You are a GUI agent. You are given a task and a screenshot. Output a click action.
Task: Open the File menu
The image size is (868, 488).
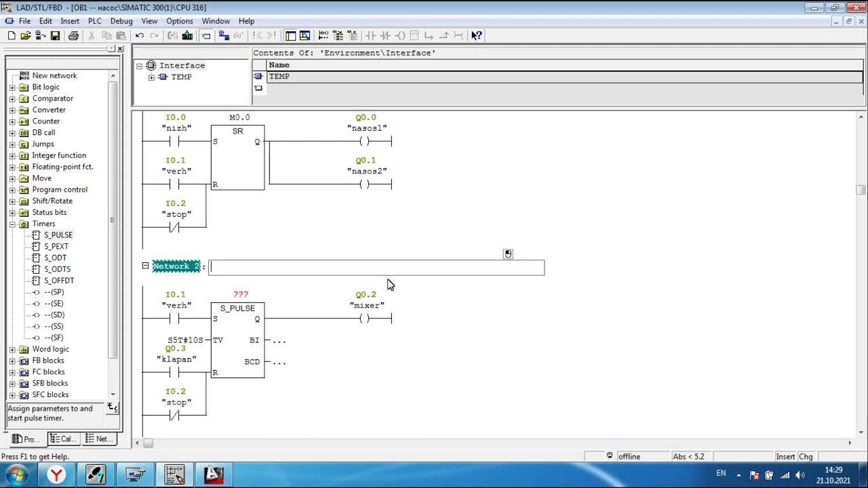click(24, 21)
